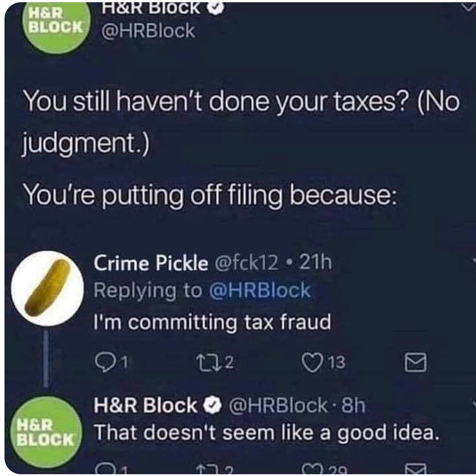Click the @HRBlock handle under the header name

pos(148,31)
